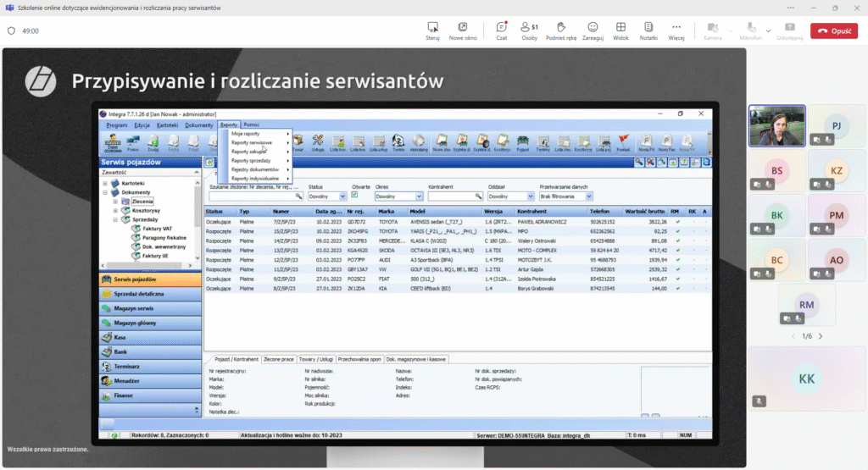
Task: Click the Dane osobowe toolbar icon
Action: 113,143
